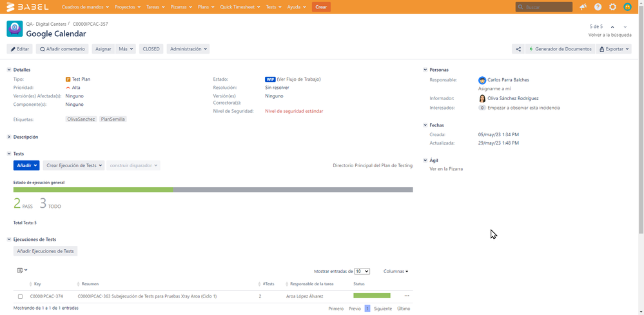
Task: Open the Añadir dropdown button
Action: [26, 165]
